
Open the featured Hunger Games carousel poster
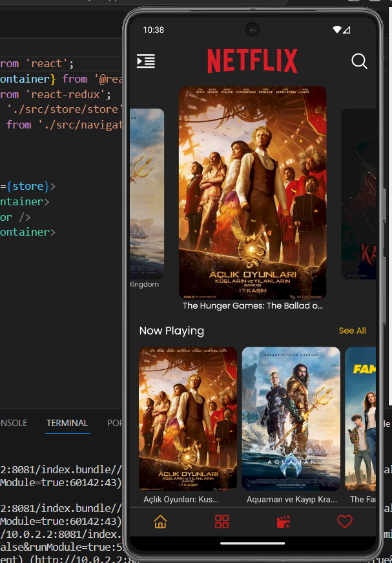click(253, 192)
